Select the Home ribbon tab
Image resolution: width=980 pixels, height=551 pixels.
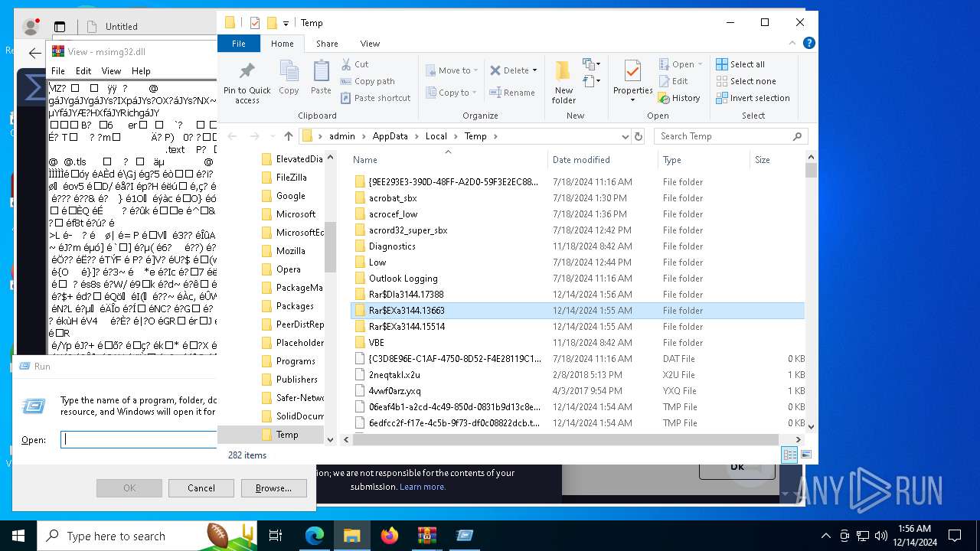(x=283, y=44)
